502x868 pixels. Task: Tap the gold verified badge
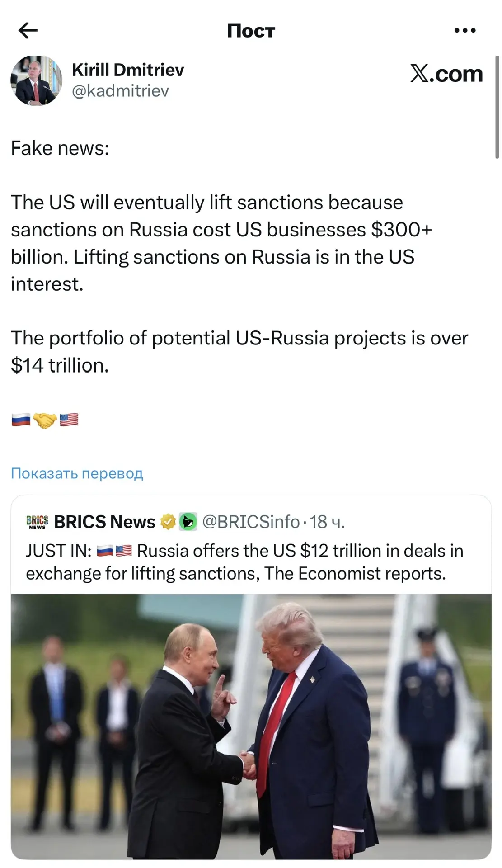click(168, 522)
